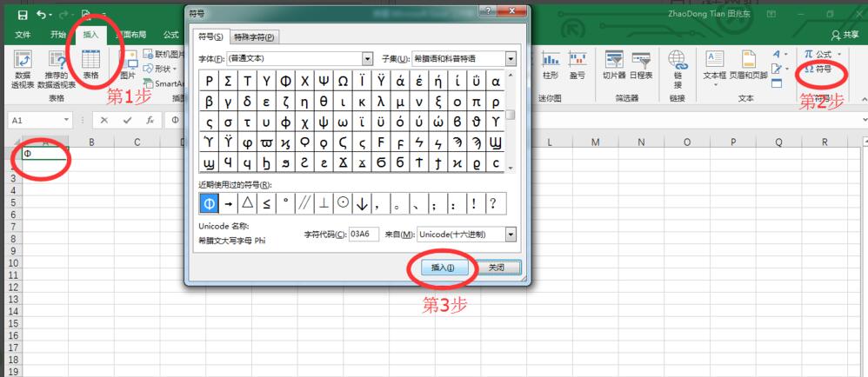The height and width of the screenshot is (377, 868).
Task: Open the 'From' (来自) Unicode dropdown
Action: (511, 235)
